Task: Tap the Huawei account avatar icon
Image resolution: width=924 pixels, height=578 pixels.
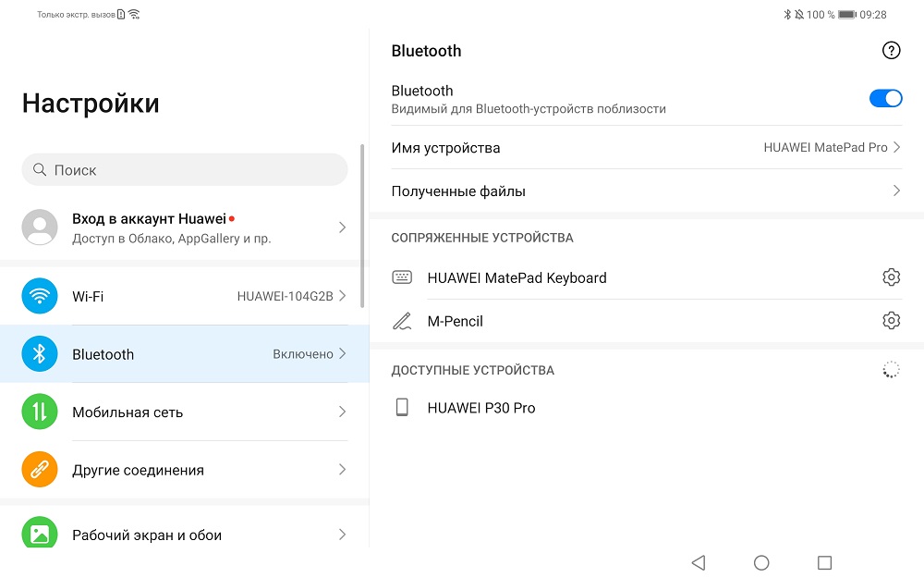Action: 40,228
